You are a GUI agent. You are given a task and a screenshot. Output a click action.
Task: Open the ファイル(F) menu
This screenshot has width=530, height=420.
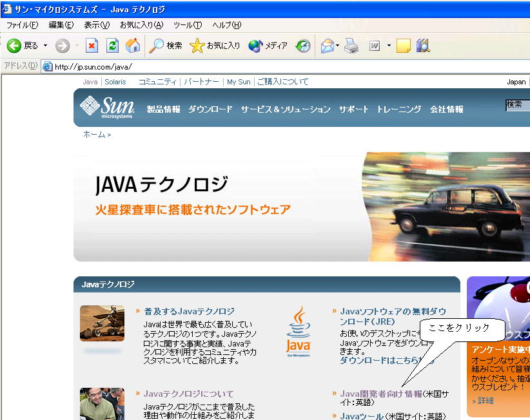23,25
